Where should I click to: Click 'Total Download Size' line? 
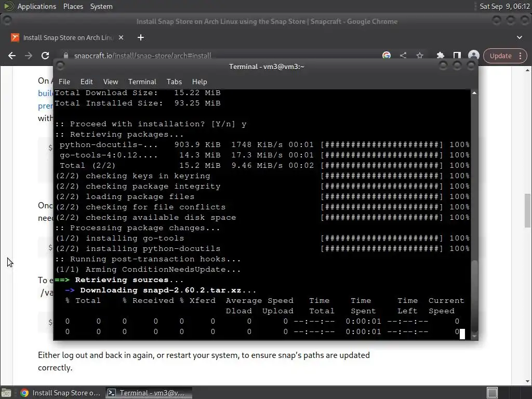click(x=138, y=93)
